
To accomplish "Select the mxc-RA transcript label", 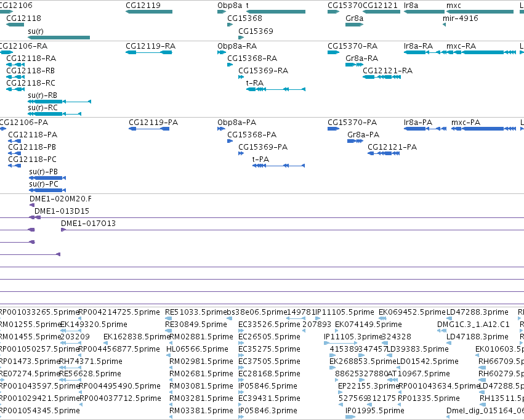I will [x=461, y=46].
